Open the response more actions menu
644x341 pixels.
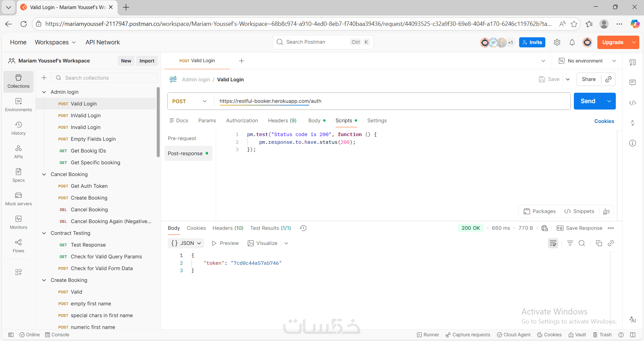(611, 228)
